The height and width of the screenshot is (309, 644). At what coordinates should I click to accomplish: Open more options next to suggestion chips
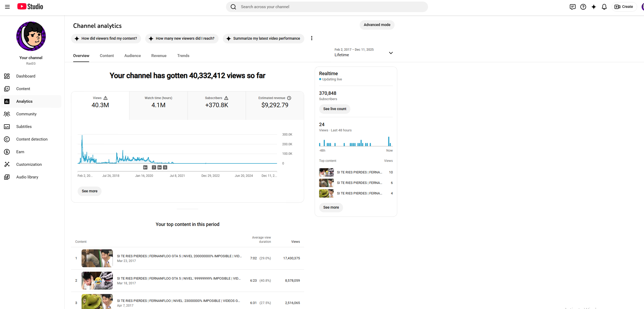click(312, 38)
